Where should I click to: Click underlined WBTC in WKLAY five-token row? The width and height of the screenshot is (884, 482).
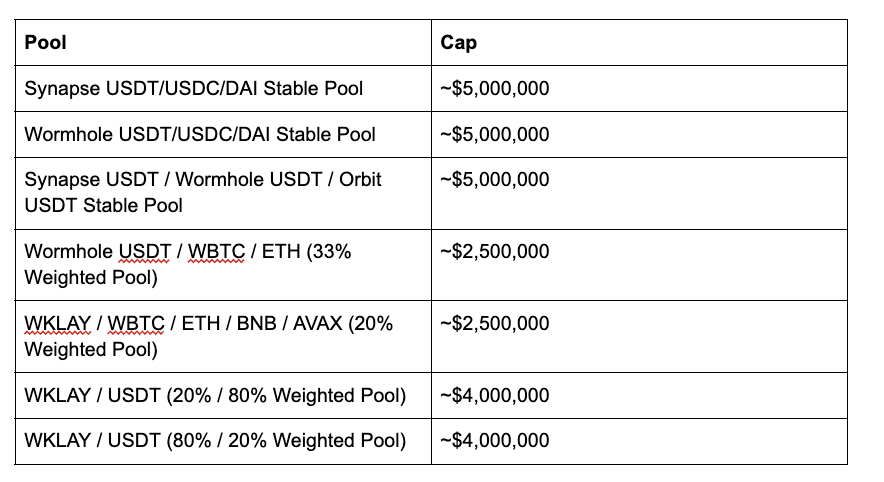(x=136, y=324)
